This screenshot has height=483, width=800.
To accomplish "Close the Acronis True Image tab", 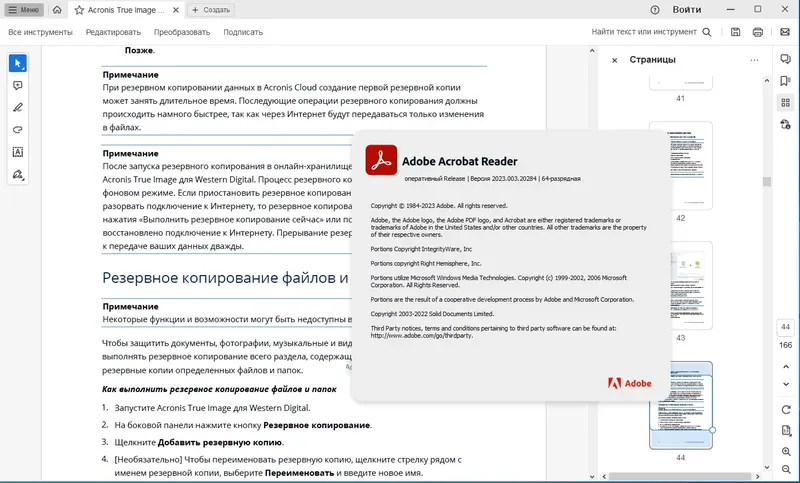I will (176, 10).
